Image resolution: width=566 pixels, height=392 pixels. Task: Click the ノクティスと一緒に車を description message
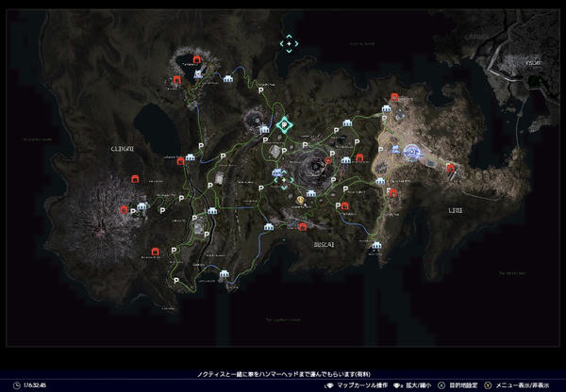(x=284, y=374)
